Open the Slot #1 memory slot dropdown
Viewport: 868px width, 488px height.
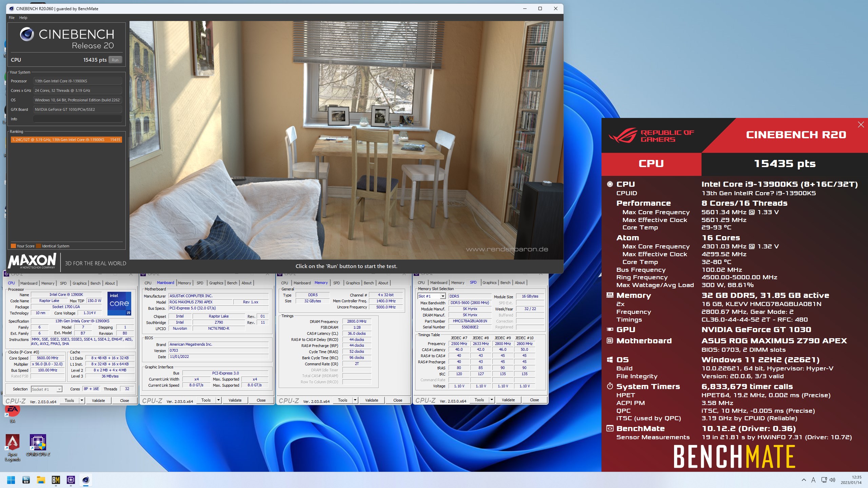click(x=431, y=296)
